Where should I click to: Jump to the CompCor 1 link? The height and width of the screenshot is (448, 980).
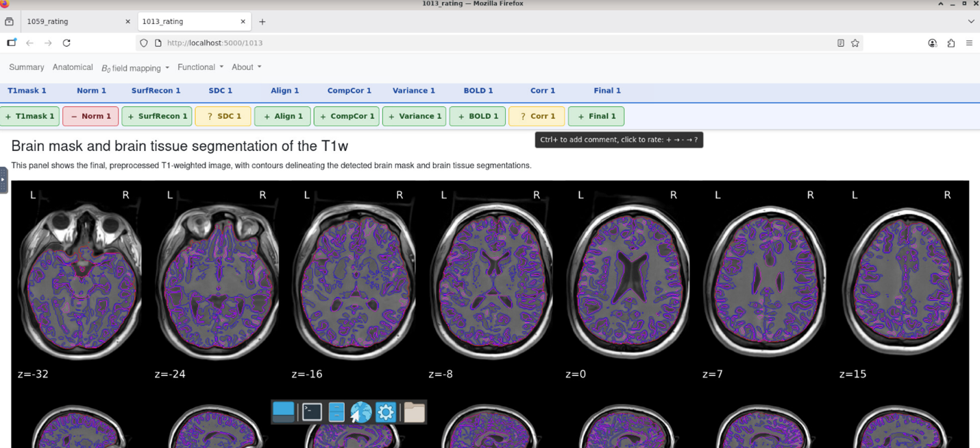pos(349,91)
